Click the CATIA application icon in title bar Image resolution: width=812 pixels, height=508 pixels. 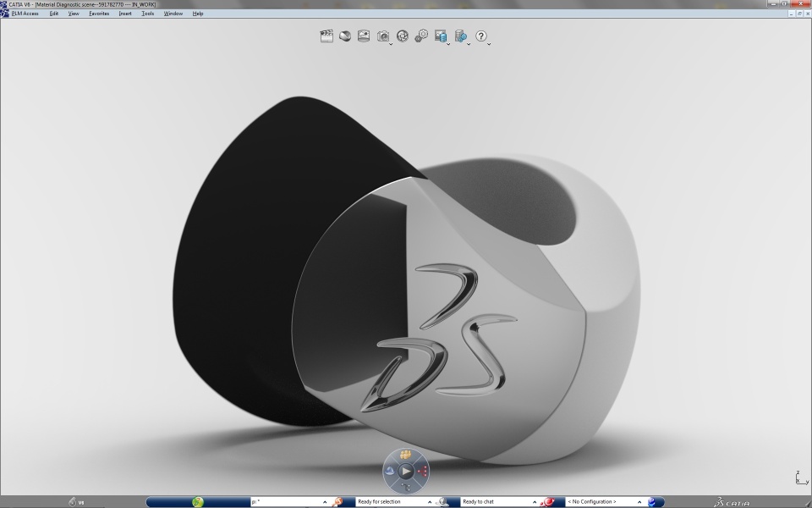[4, 4]
